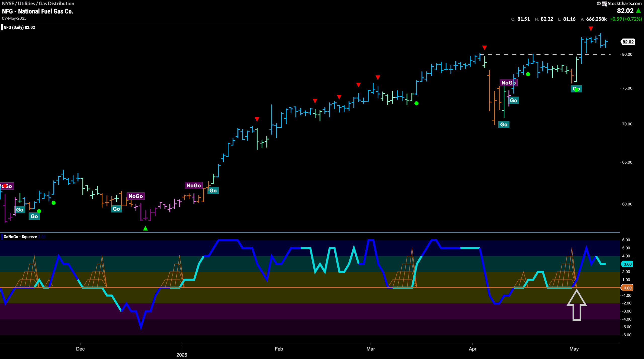Click the Feb label on the time axis
This screenshot has height=359, width=644.
tap(279, 349)
